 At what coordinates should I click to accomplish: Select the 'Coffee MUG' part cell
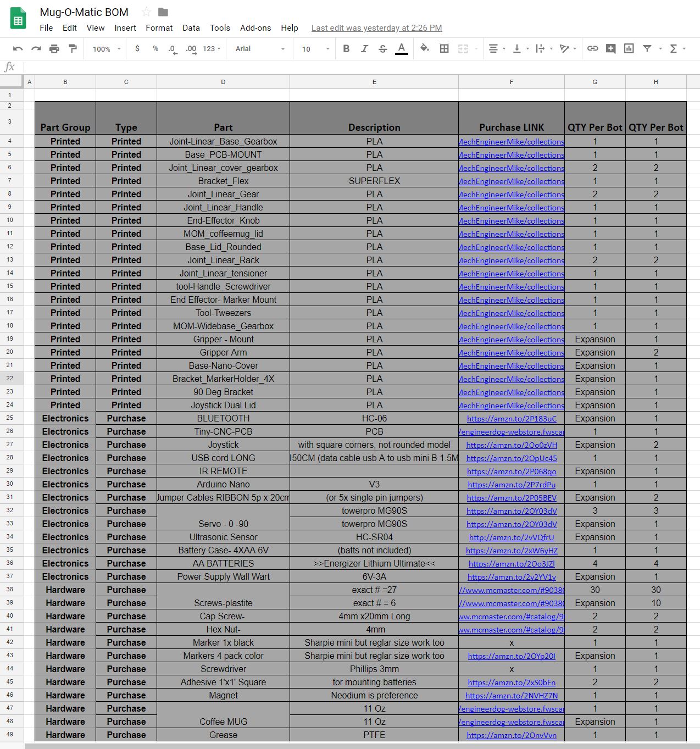(223, 715)
